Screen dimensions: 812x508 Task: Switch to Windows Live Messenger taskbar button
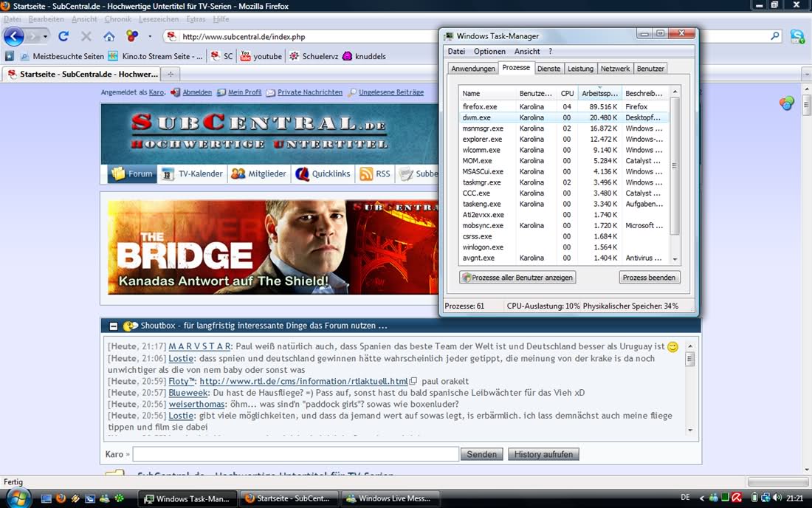coord(390,498)
